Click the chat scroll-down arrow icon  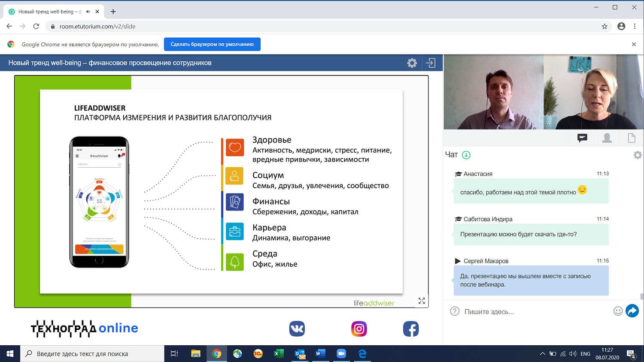(x=466, y=155)
